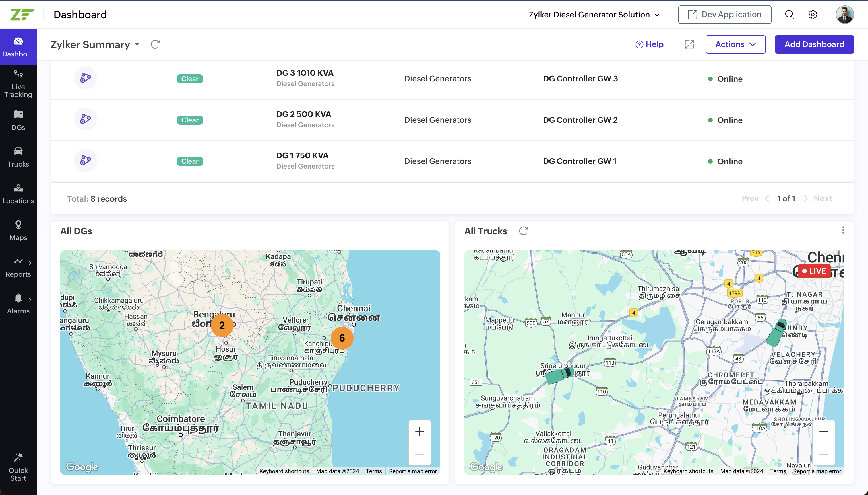Click next page chevron arrow
Screen dimensions: 868x495
click(x=805, y=198)
